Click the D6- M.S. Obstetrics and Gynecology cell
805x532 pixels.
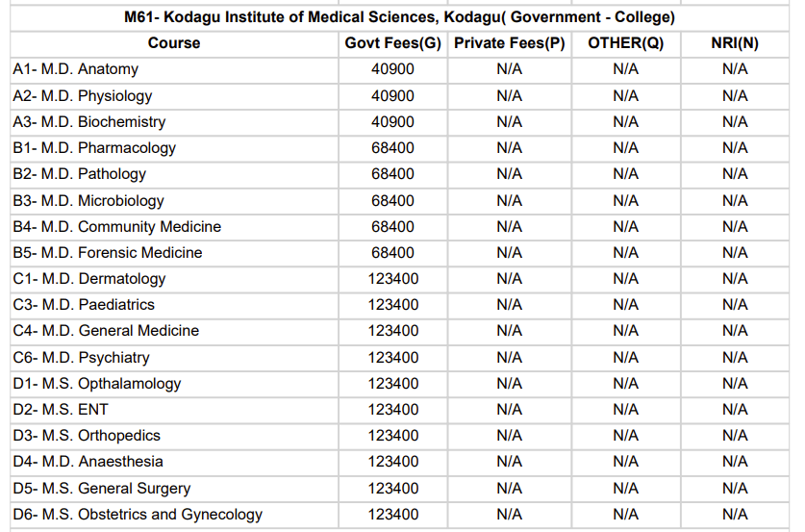138,515
